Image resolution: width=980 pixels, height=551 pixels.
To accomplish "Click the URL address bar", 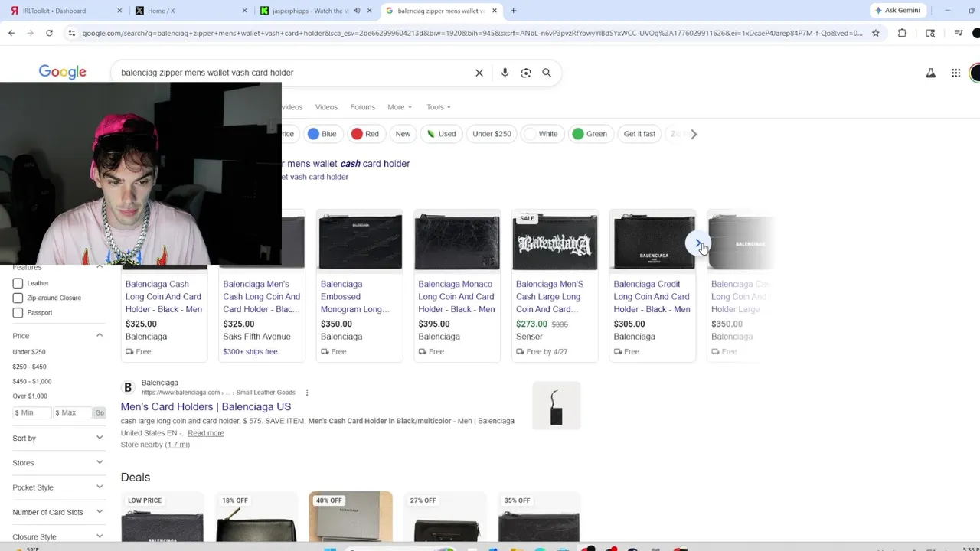I will [x=471, y=33].
